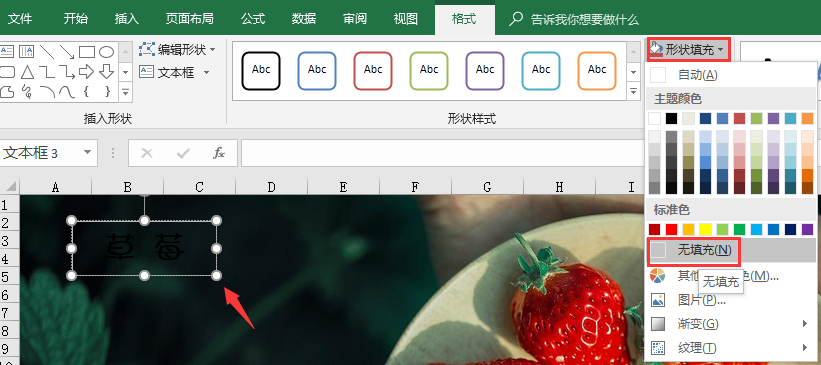
Task: Pick the black theme color swatch
Action: coord(671,118)
